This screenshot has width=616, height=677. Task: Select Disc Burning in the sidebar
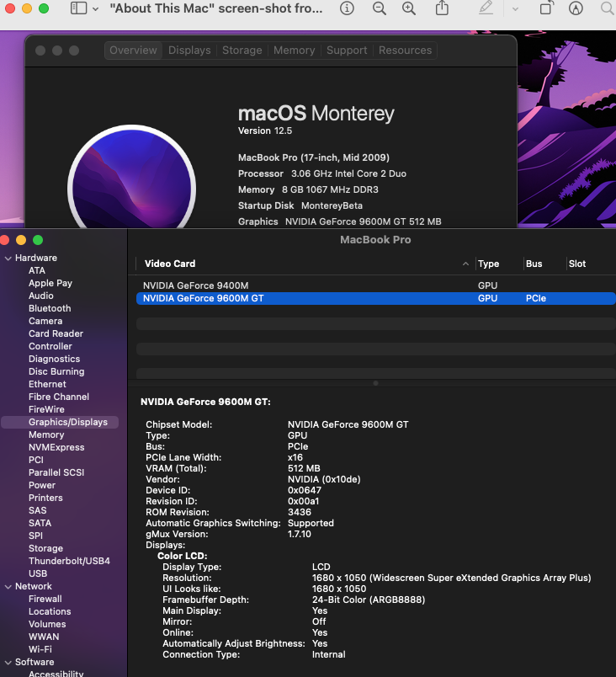pyautogui.click(x=56, y=371)
